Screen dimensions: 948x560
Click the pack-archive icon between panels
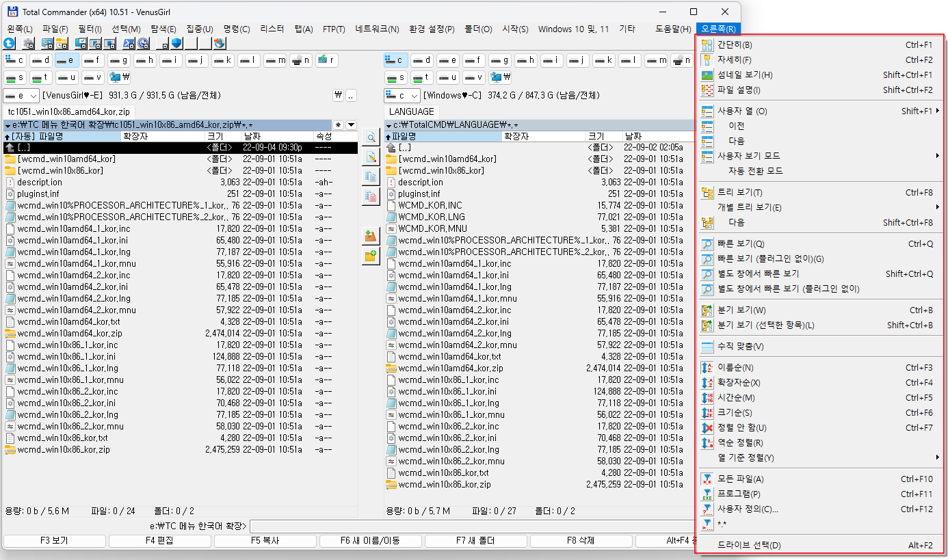(x=371, y=236)
